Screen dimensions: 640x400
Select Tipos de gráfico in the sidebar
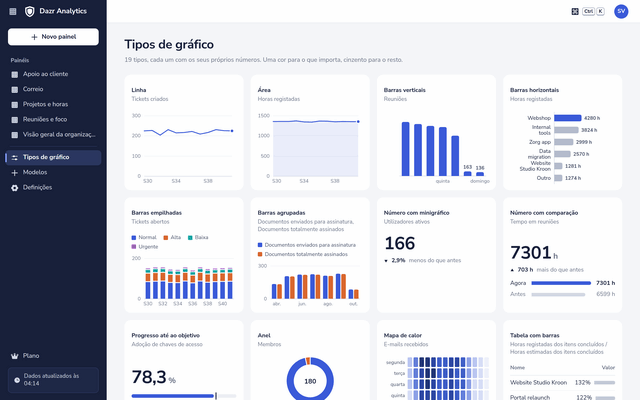pos(53,158)
